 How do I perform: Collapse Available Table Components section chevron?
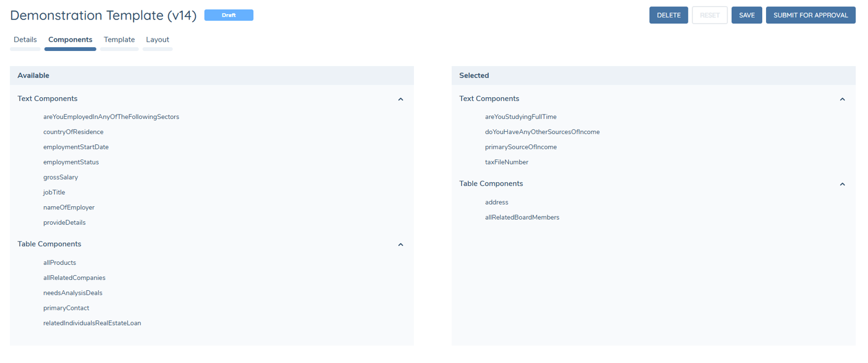click(x=400, y=245)
